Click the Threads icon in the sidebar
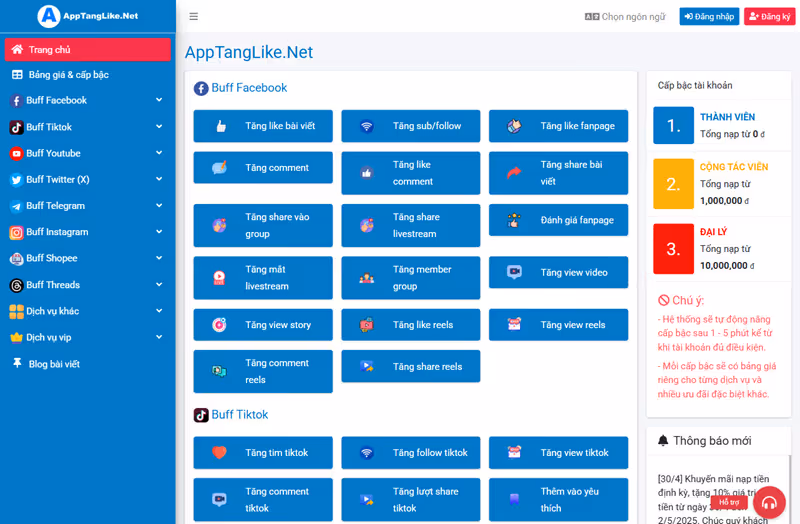The image size is (800, 524). [16, 285]
